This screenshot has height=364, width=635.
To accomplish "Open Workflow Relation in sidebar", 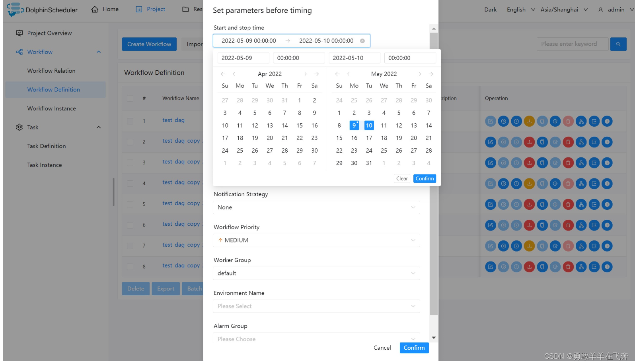I will [x=51, y=71].
